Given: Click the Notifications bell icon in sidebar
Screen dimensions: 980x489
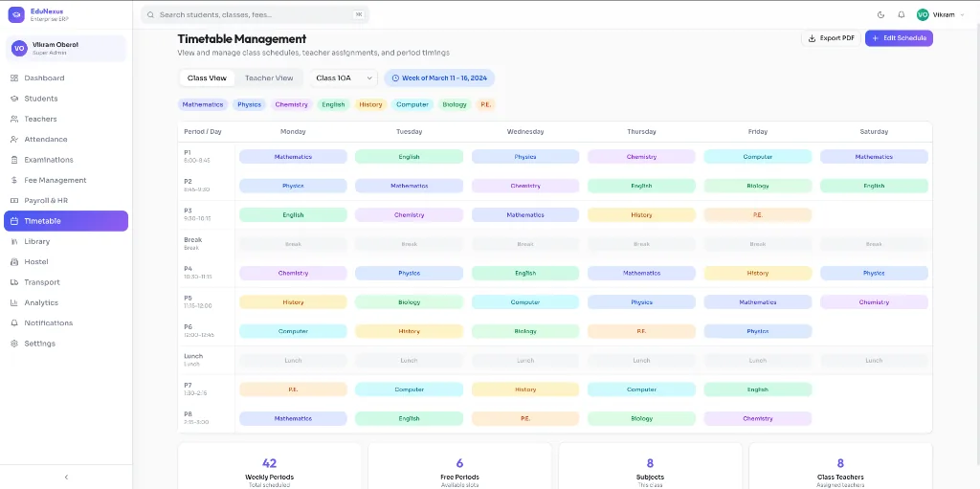Looking at the screenshot, I should (x=14, y=323).
